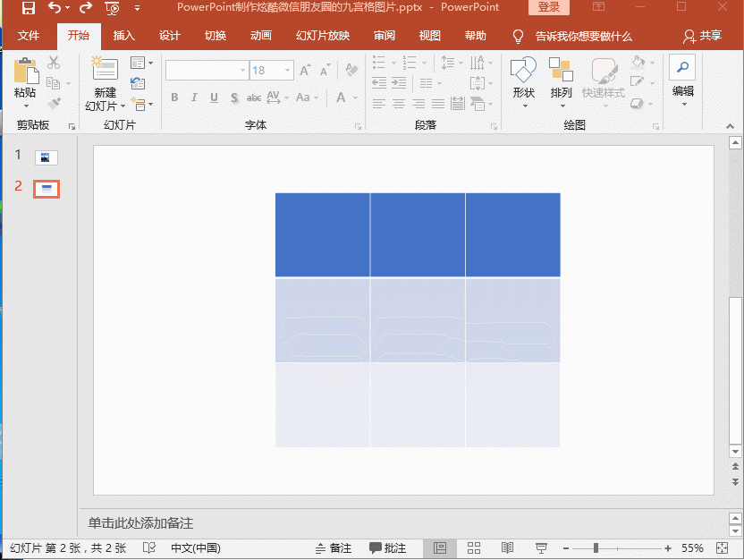Switch to the 幻灯片放映 slideshow tab
The height and width of the screenshot is (560, 744).
(323, 36)
